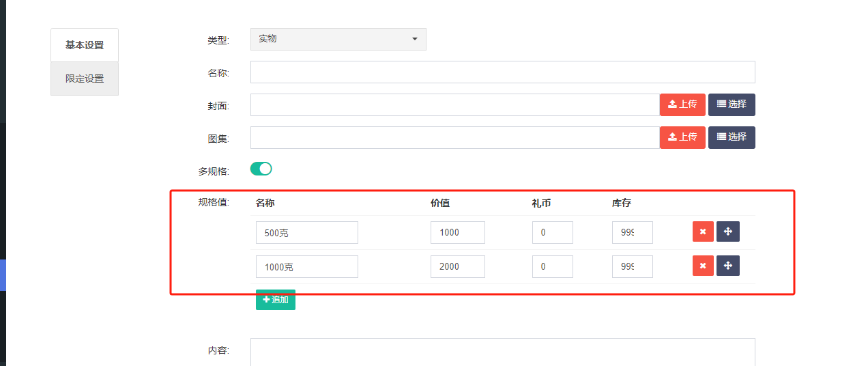Choose an existing image for 封面
Screen dimensions: 868x366
pos(732,104)
